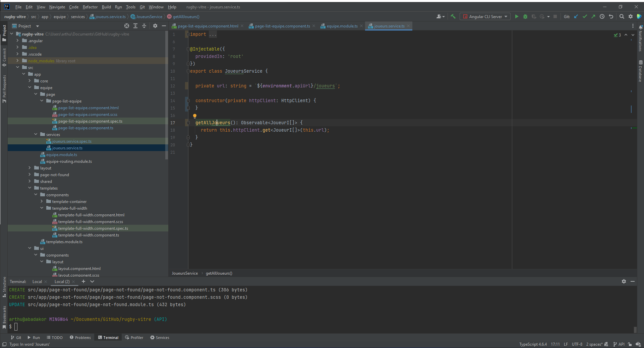
Task: Start debugging with the bug icon
Action: coord(525,16)
